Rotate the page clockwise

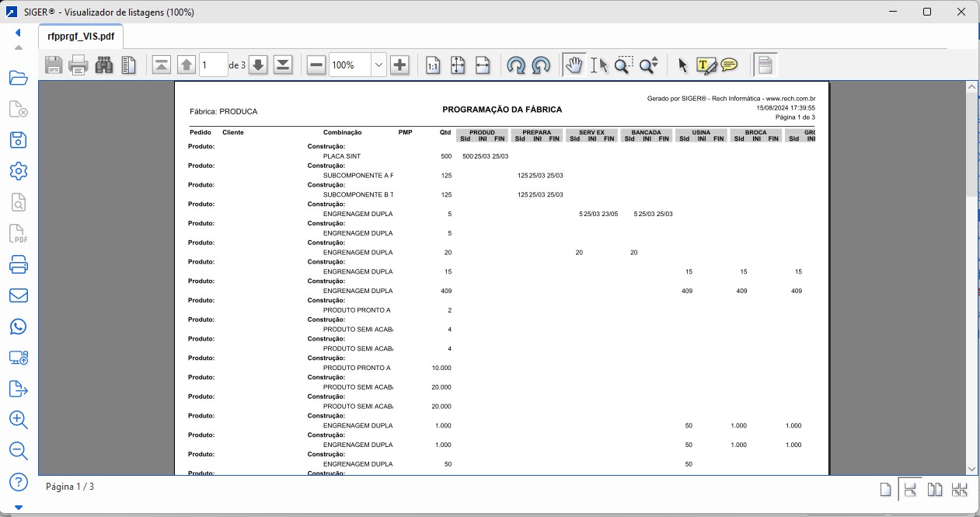coord(542,65)
